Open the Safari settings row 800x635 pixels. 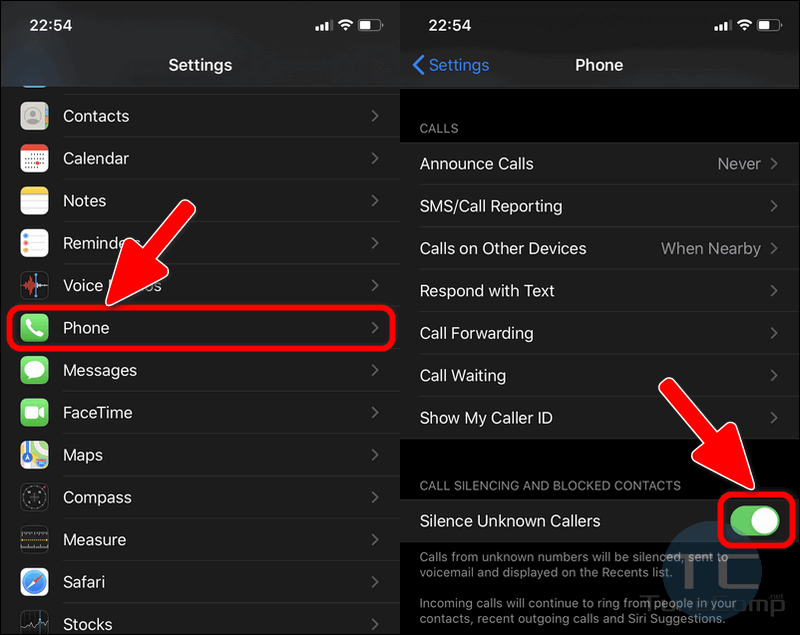tap(200, 581)
